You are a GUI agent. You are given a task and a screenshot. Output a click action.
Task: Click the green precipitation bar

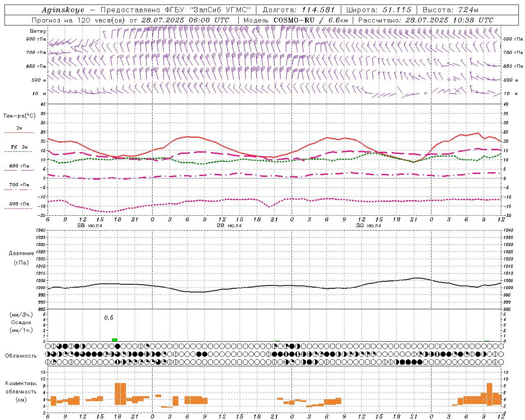tap(114, 340)
